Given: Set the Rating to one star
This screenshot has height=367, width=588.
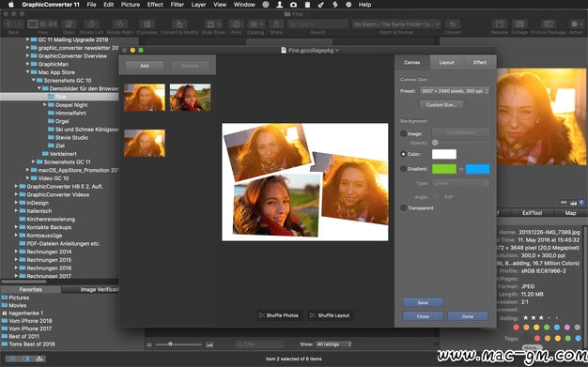Looking at the screenshot, I should tap(526, 318).
